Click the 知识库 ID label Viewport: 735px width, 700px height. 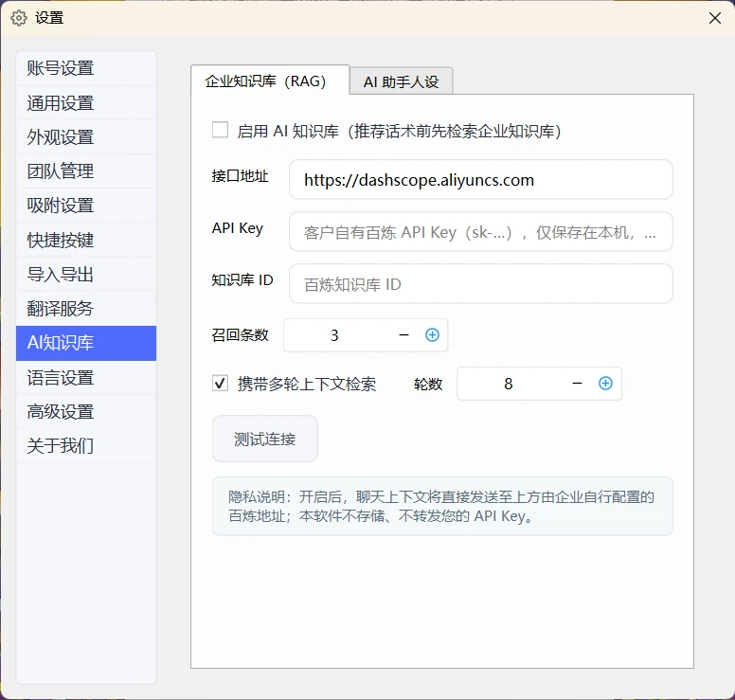pyautogui.click(x=242, y=280)
